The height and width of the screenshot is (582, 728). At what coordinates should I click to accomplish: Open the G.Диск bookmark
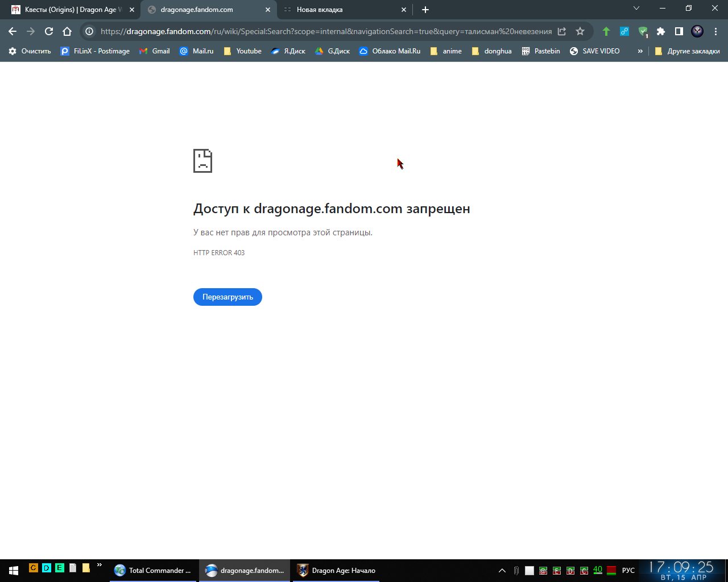(x=333, y=51)
